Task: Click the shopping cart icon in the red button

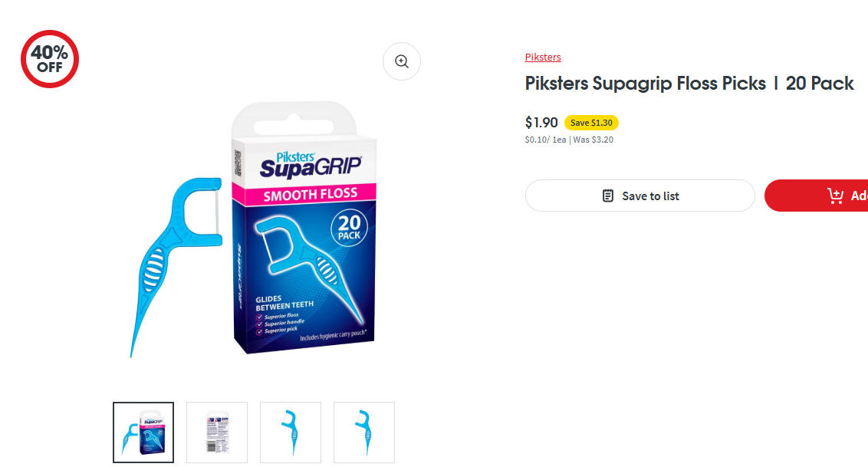Action: (x=835, y=196)
